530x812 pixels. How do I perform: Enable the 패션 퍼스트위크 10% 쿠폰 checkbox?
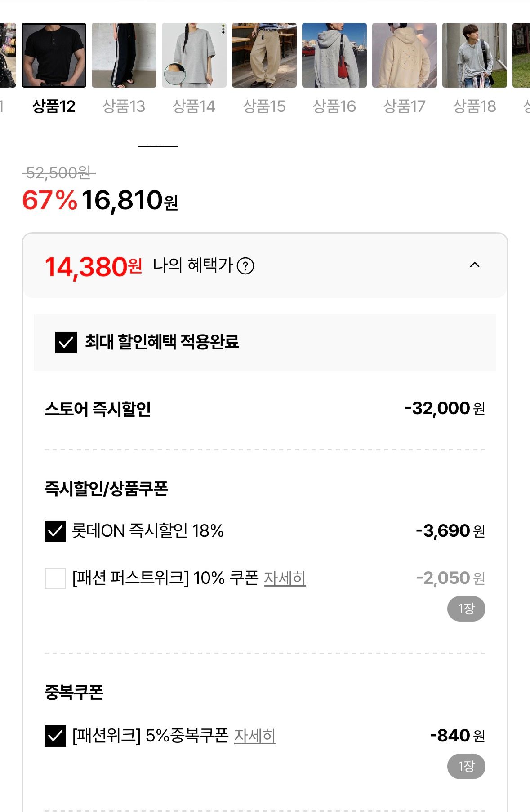click(x=55, y=578)
